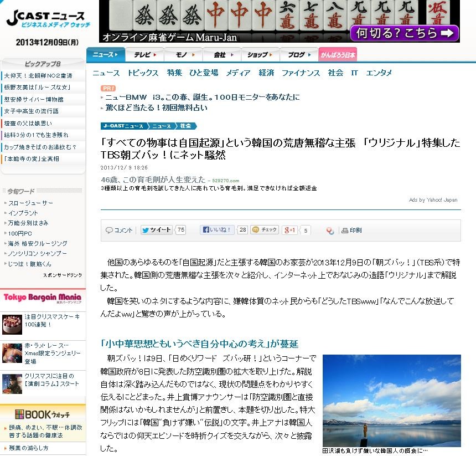Select IT in the sub navigation
This screenshot has height=456, width=476.
(354, 73)
